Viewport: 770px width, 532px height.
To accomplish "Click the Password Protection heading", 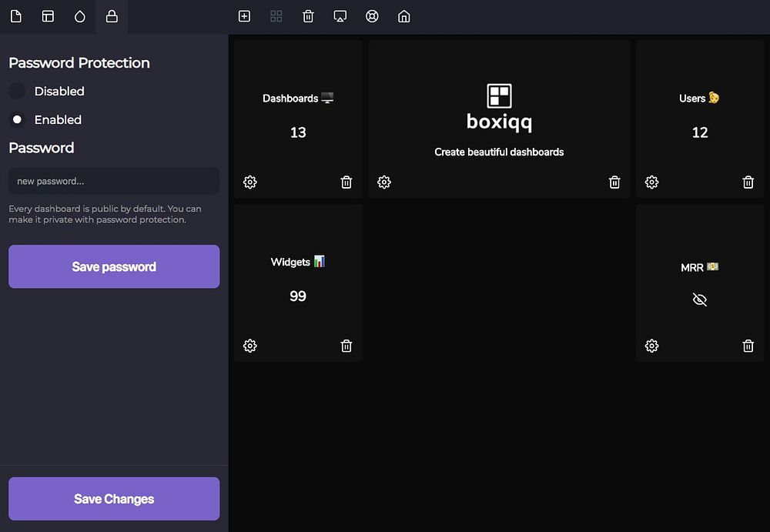I will tap(79, 63).
